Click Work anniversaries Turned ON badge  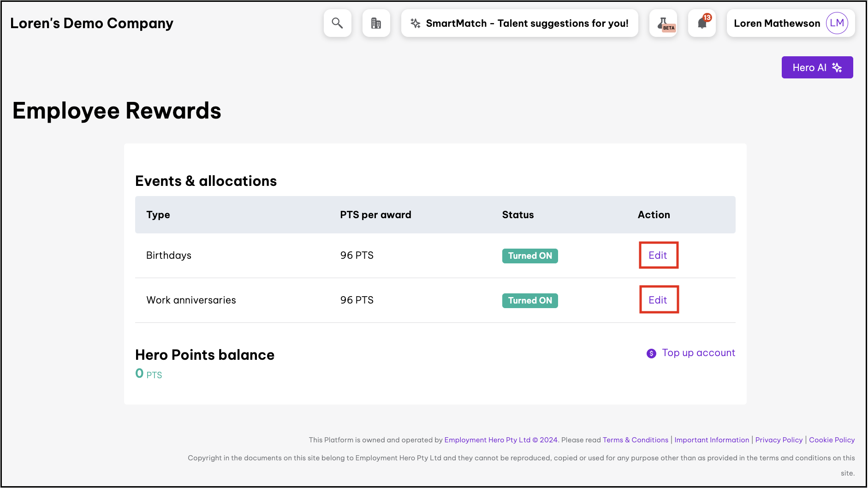tap(529, 300)
